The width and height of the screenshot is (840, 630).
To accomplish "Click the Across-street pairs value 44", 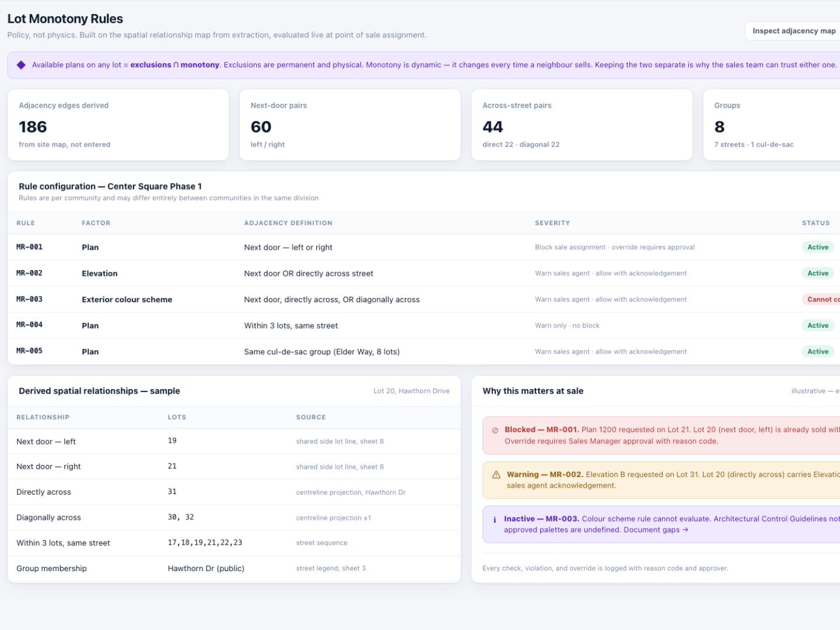I will [493, 127].
